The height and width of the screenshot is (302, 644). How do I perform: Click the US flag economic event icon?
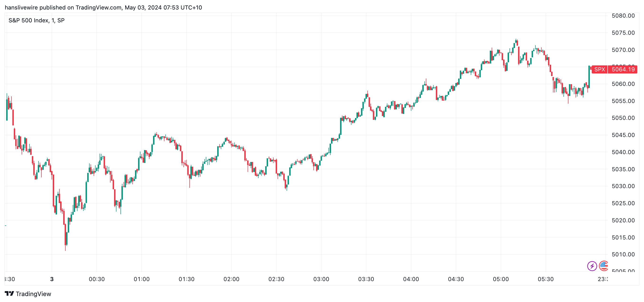tap(604, 265)
